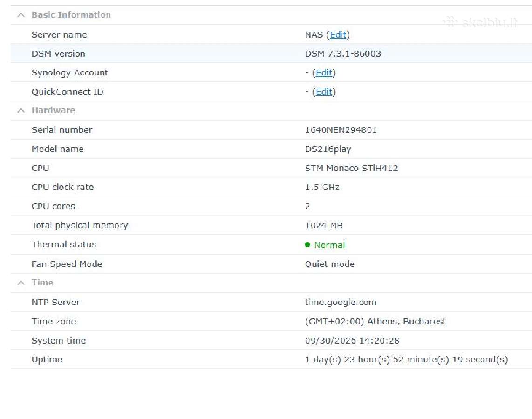Select DSM version value DSM 7.3.1-86003
The height and width of the screenshot is (419, 532).
[x=343, y=54]
